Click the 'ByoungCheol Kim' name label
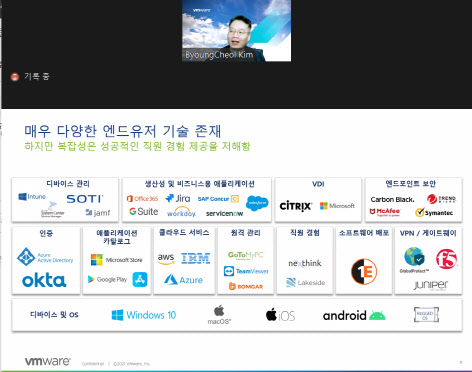 coord(219,55)
